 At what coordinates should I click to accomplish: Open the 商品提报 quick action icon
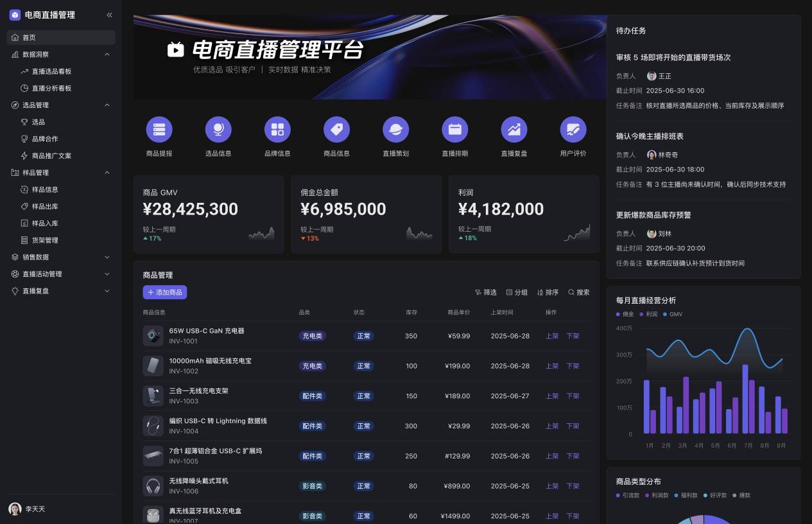(159, 129)
